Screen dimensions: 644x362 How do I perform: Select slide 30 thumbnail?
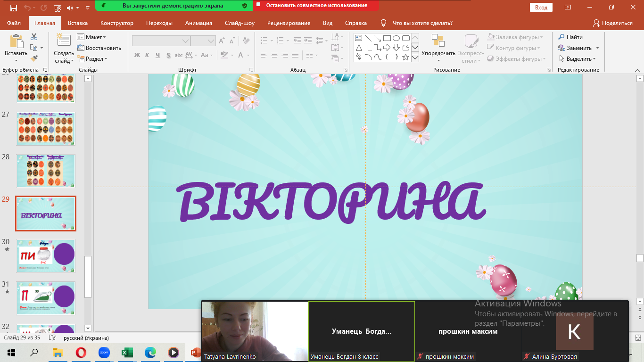(46, 255)
